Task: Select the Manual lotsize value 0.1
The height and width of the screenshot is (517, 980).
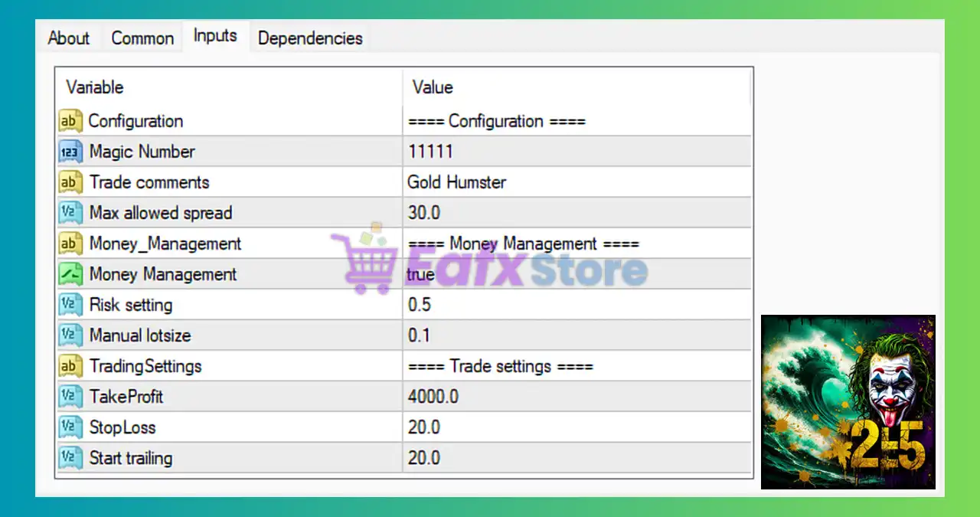Action: coord(419,335)
